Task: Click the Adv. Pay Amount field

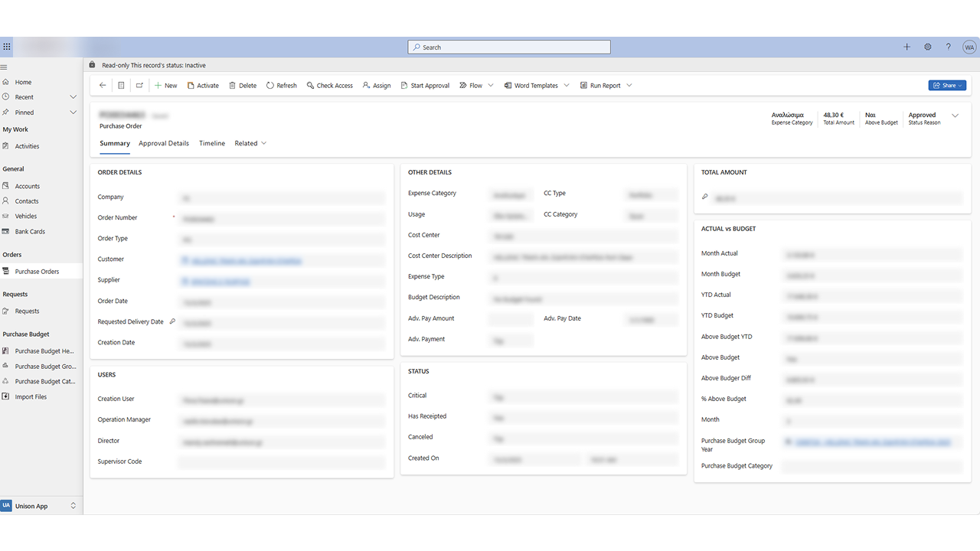Action: (511, 318)
